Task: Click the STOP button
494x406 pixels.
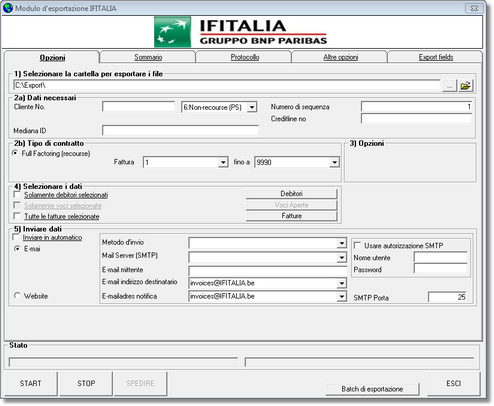Action: [x=86, y=383]
